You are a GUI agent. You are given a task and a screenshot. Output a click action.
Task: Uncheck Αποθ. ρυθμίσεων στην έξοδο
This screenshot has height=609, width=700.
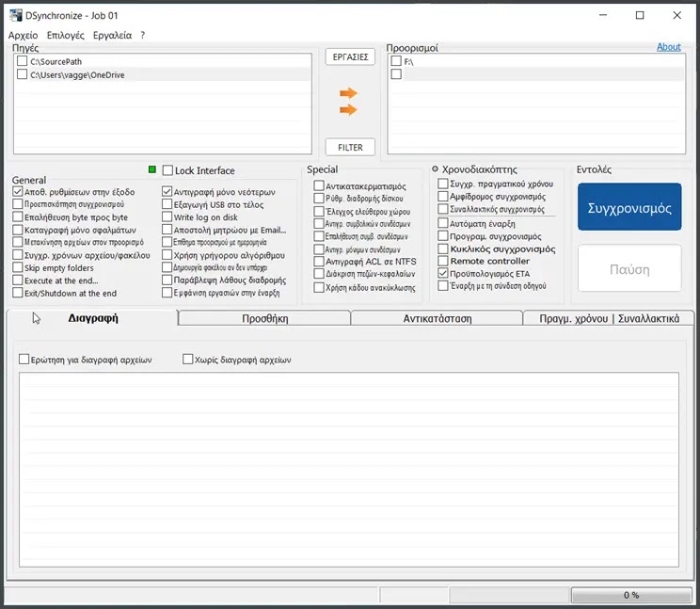point(18,191)
